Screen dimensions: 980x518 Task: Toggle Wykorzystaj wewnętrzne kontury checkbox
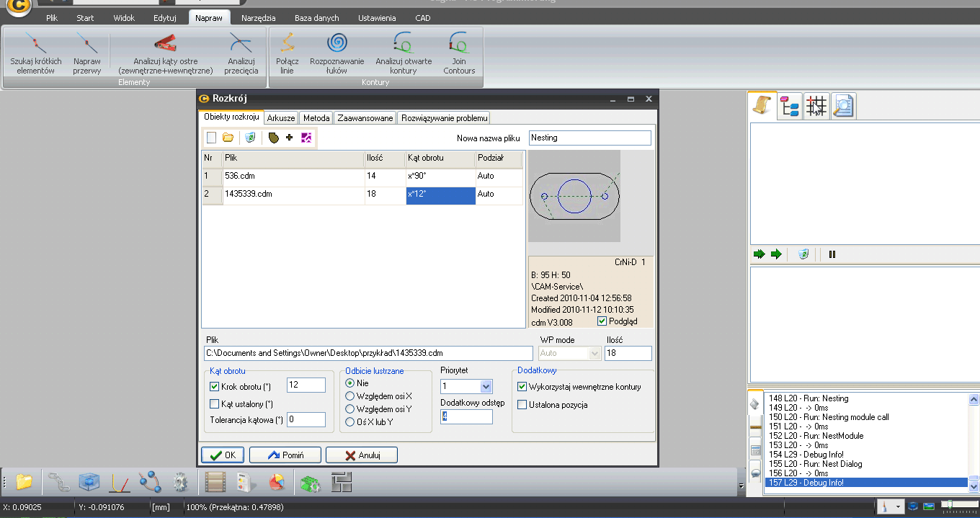[522, 387]
